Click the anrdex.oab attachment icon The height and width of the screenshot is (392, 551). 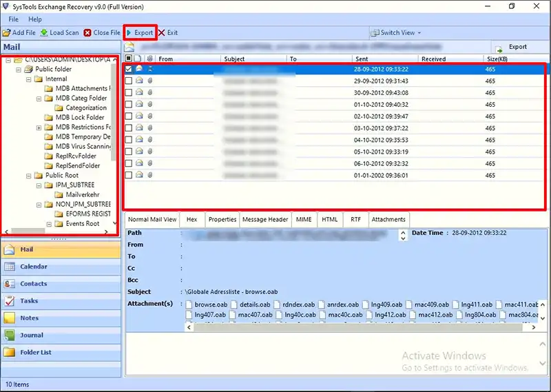coord(322,305)
